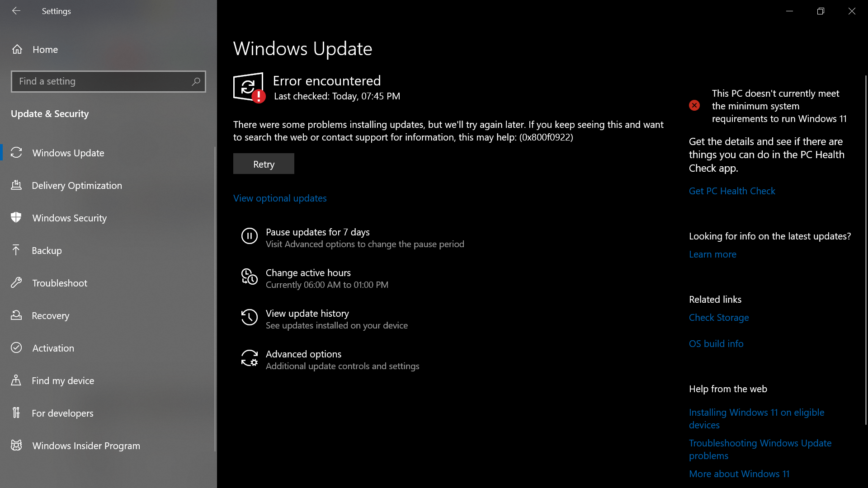
Task: Open the Activation checkmark icon
Action: tap(16, 348)
